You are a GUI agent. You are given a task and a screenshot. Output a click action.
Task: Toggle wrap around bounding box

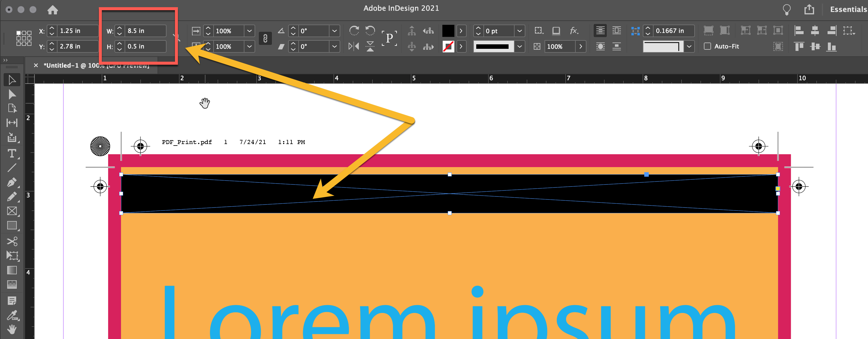617,31
